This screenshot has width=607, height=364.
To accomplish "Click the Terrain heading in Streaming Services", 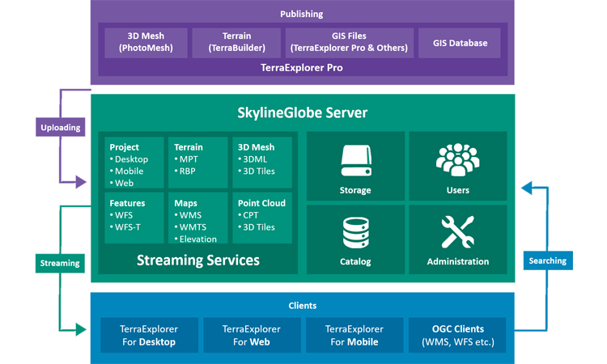I will [189, 147].
